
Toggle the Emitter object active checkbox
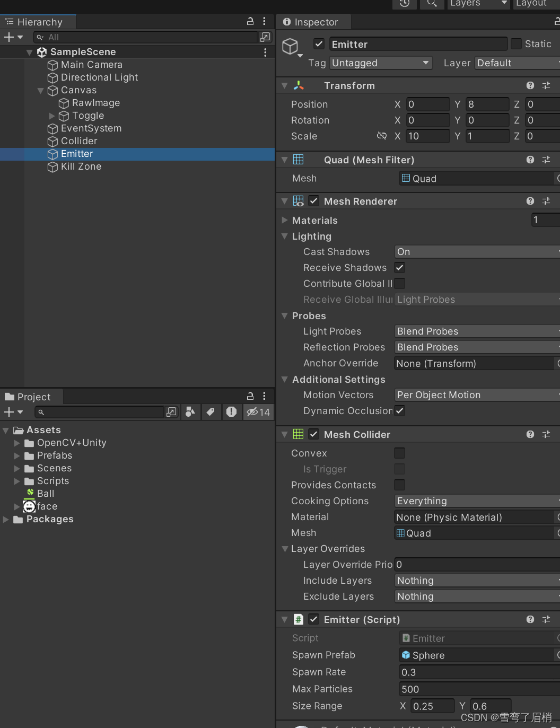[319, 44]
